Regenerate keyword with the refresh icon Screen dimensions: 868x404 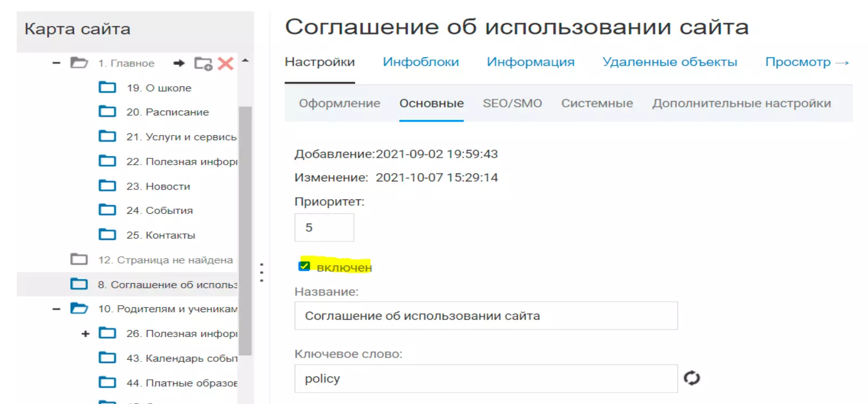click(691, 378)
